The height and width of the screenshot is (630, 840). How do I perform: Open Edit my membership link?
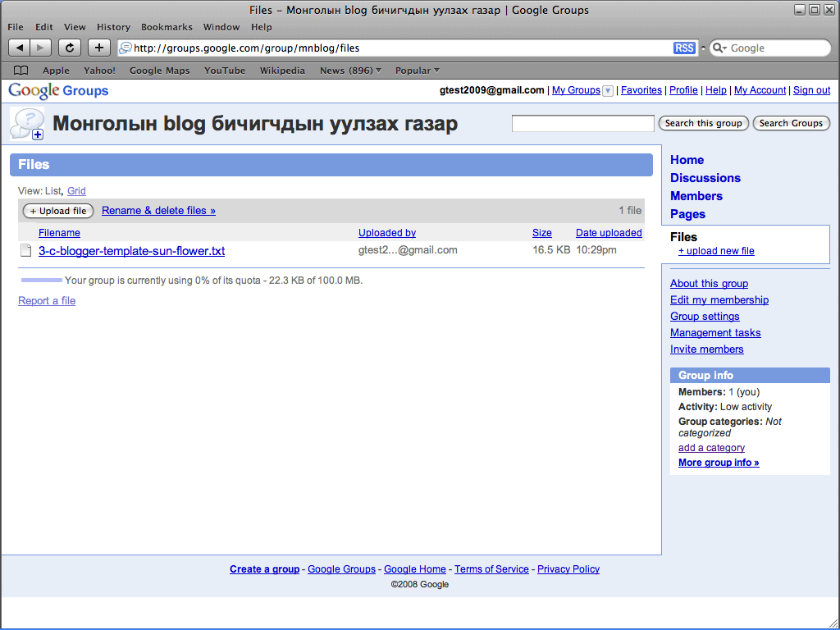[x=719, y=300]
